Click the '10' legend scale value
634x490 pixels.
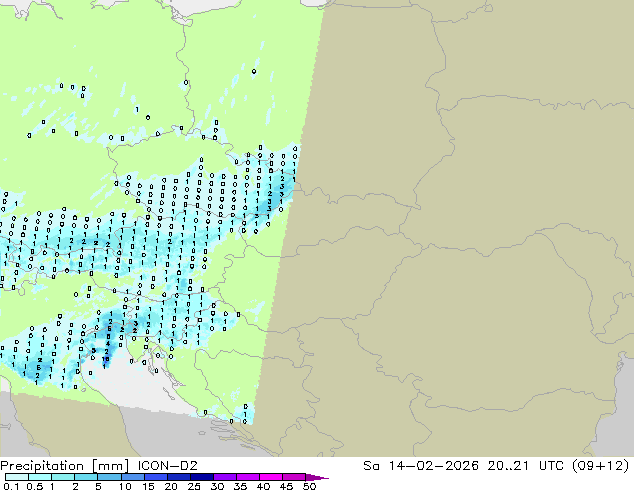pos(125,486)
